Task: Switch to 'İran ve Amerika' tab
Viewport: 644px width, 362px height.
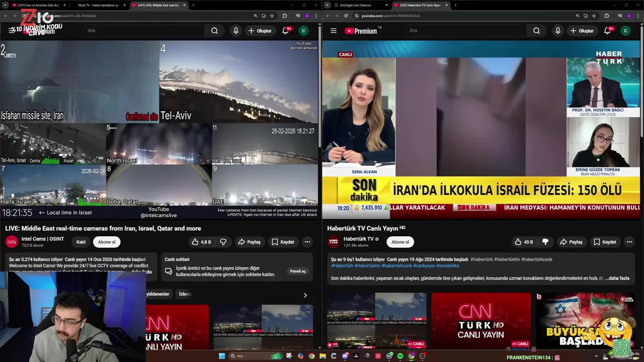Action: point(39,5)
